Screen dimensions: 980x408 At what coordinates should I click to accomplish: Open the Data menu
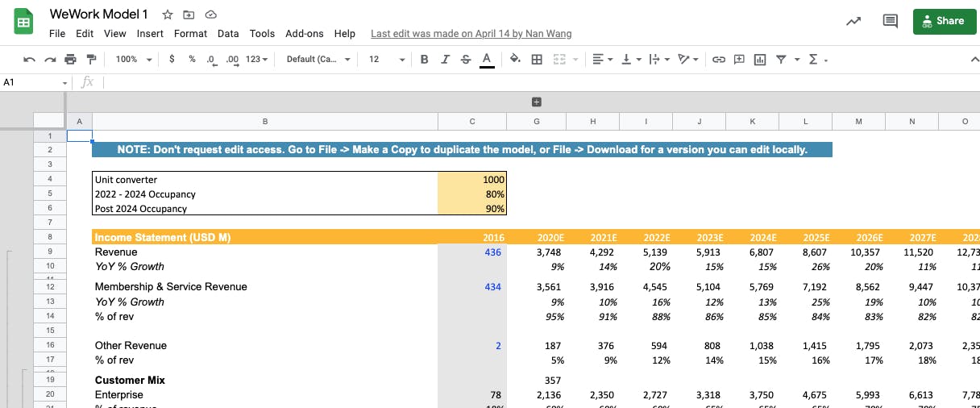click(x=228, y=34)
